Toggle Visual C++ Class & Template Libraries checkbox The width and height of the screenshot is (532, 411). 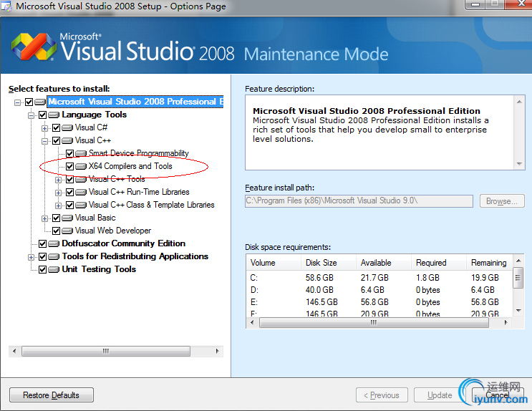pyautogui.click(x=69, y=205)
